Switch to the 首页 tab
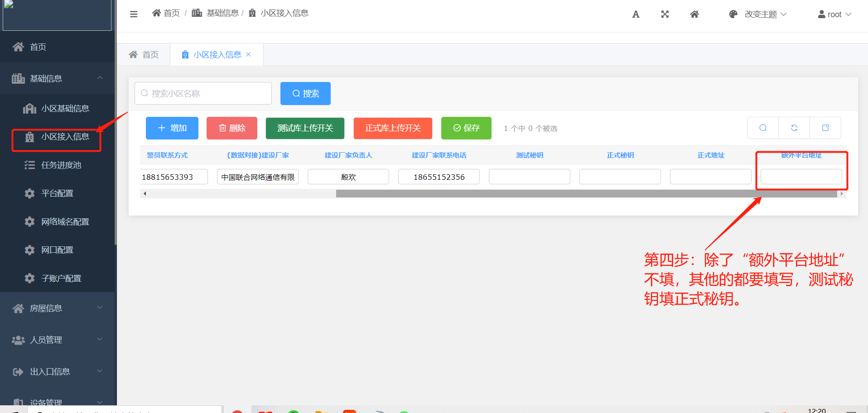This screenshot has height=413, width=868. (x=144, y=55)
